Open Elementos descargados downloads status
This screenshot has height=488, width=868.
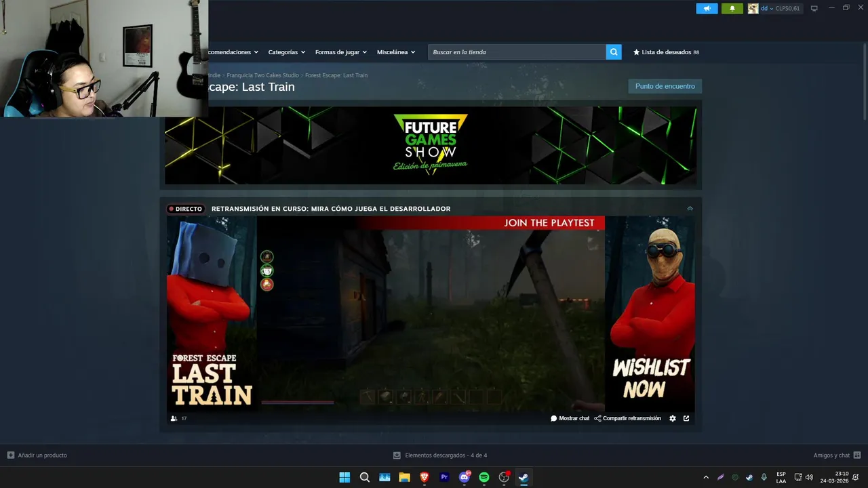440,455
